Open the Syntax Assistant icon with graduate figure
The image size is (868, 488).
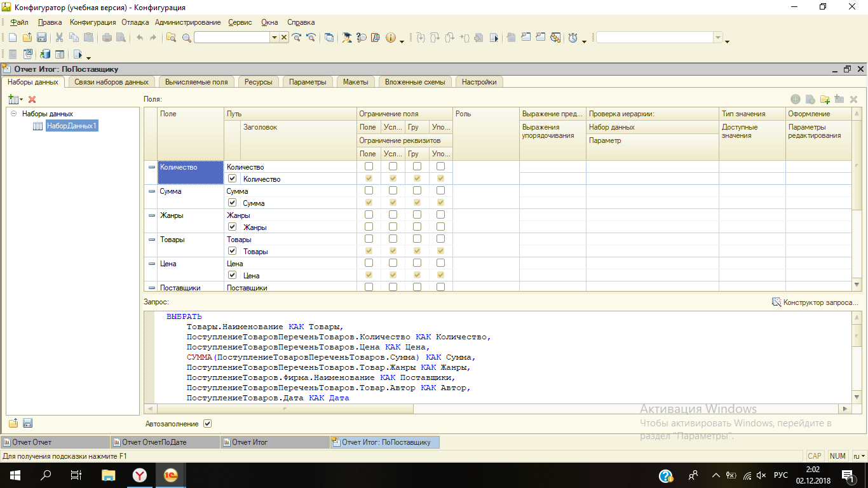click(347, 37)
